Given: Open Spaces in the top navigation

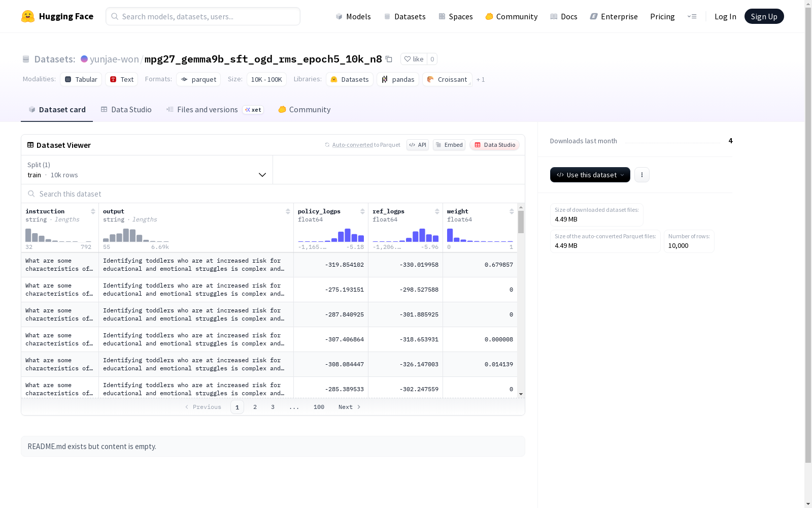Looking at the screenshot, I should tap(456, 16).
